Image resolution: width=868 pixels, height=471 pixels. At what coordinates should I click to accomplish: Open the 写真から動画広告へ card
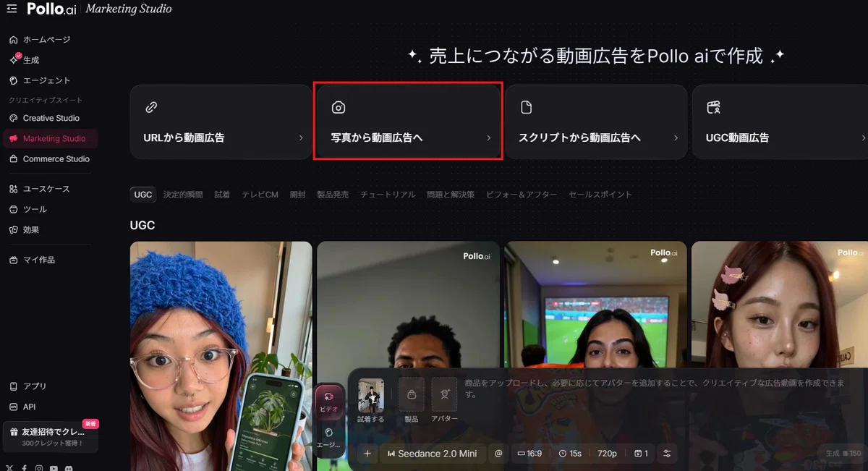tap(408, 122)
